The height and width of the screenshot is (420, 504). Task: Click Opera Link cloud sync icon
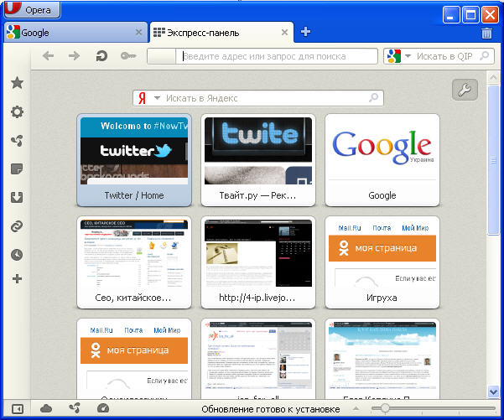46,408
